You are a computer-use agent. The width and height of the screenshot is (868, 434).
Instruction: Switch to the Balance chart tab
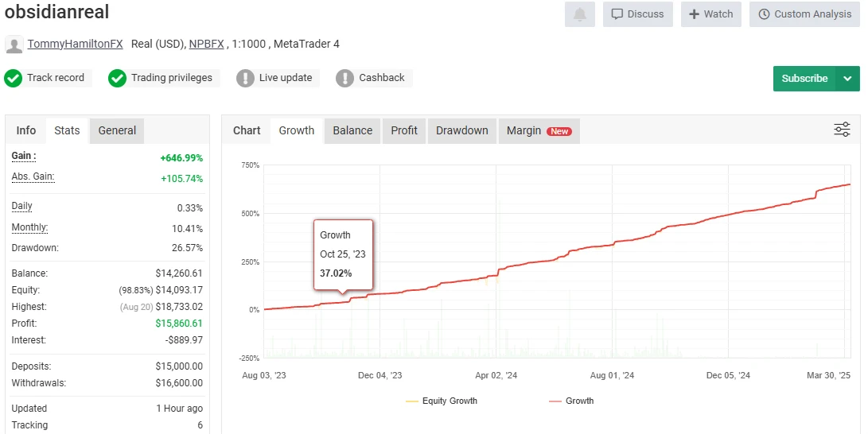click(x=352, y=130)
